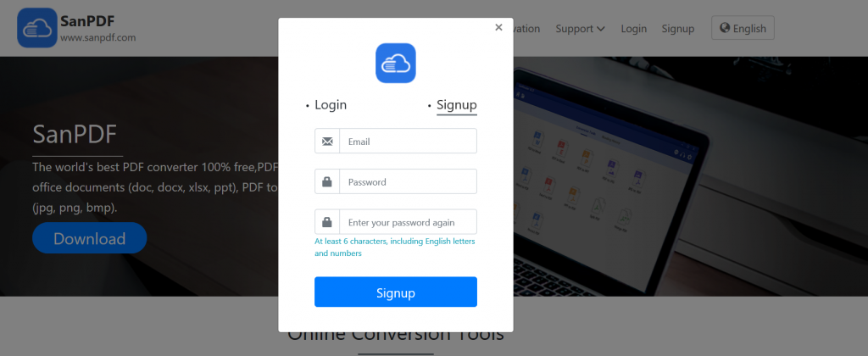Click the globe icon in language button

(x=725, y=28)
